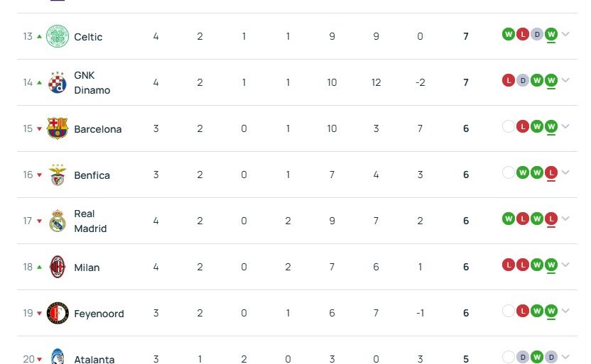591x364 pixels.
Task: Open the Milan team name link
Action: click(87, 268)
